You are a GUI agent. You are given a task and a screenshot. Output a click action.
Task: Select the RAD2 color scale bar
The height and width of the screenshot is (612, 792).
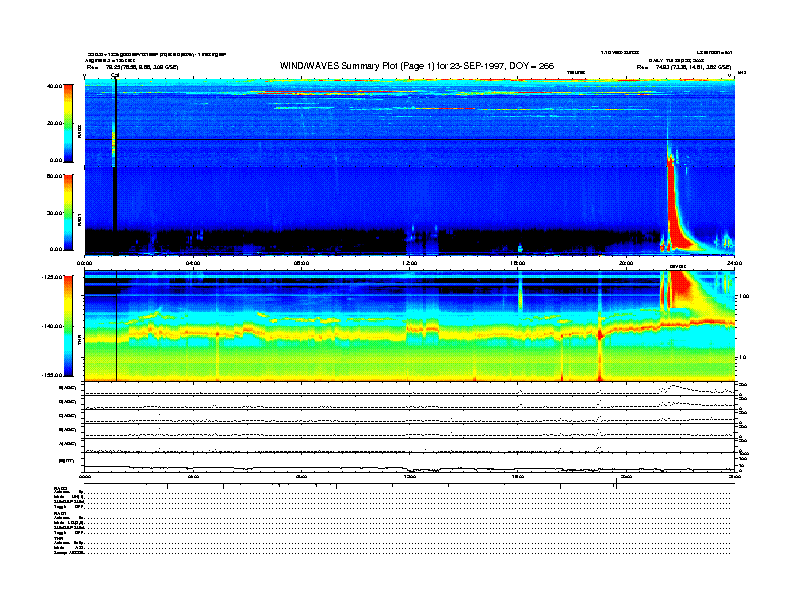(68, 123)
